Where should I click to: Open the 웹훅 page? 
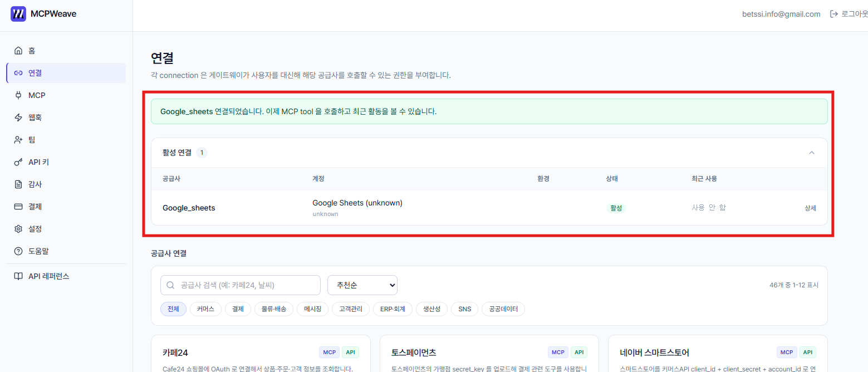[66, 118]
